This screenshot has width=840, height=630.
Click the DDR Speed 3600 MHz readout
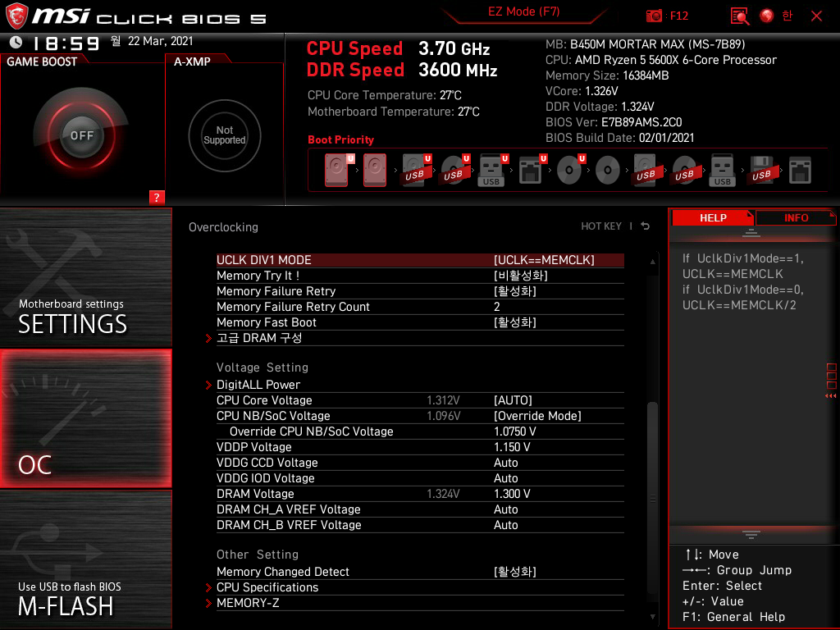tap(402, 70)
